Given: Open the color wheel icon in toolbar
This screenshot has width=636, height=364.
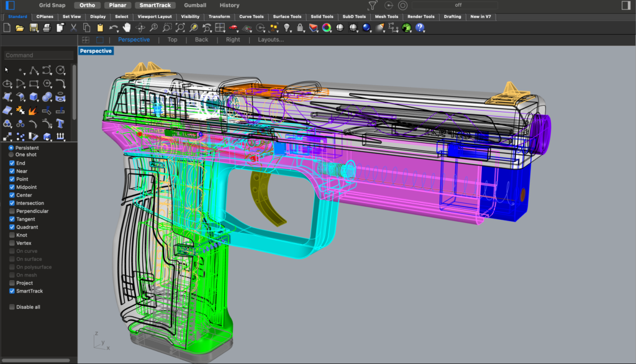Looking at the screenshot, I should [x=326, y=28].
